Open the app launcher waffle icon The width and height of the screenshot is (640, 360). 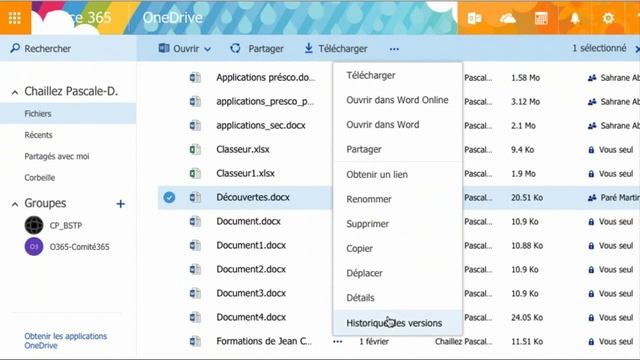15,18
